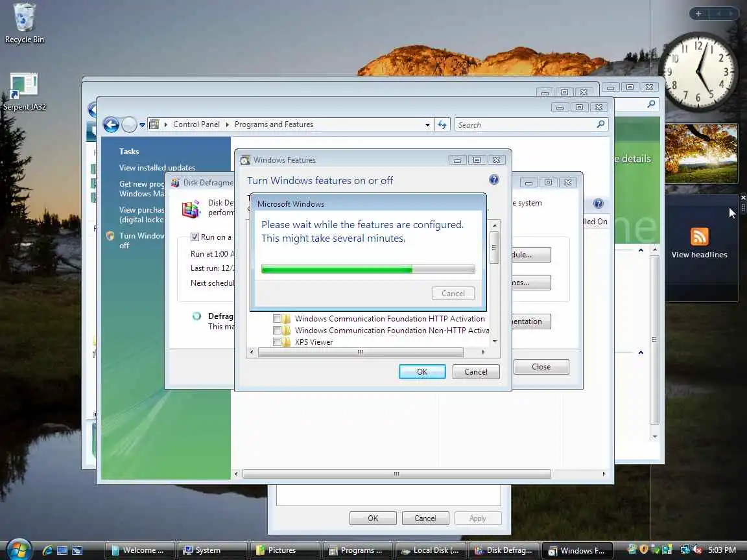Open the recent pages dropdown arrow

point(142,124)
